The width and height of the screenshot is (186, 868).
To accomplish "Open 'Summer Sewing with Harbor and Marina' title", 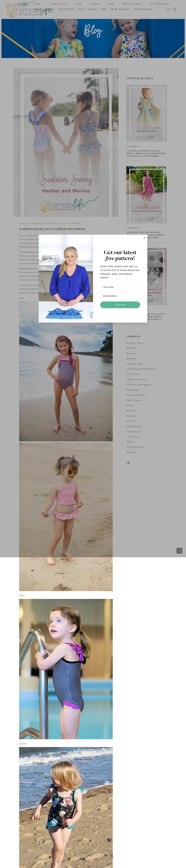I will point(52,229).
